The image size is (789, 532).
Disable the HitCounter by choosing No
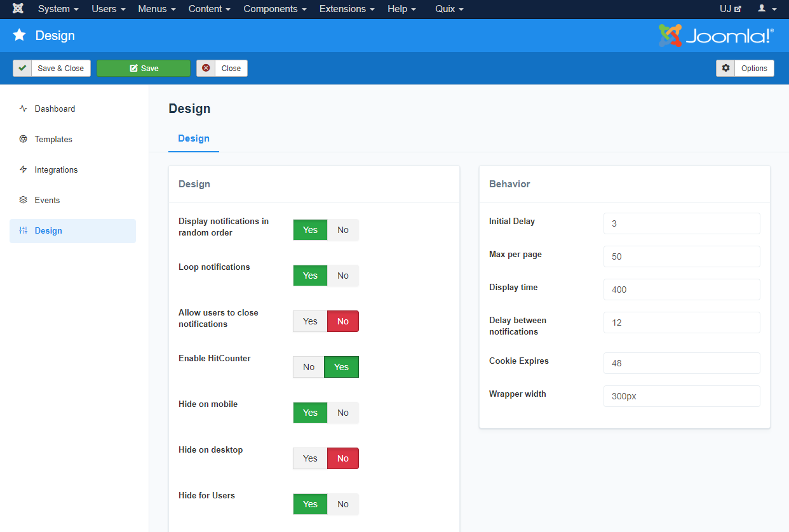tap(309, 367)
